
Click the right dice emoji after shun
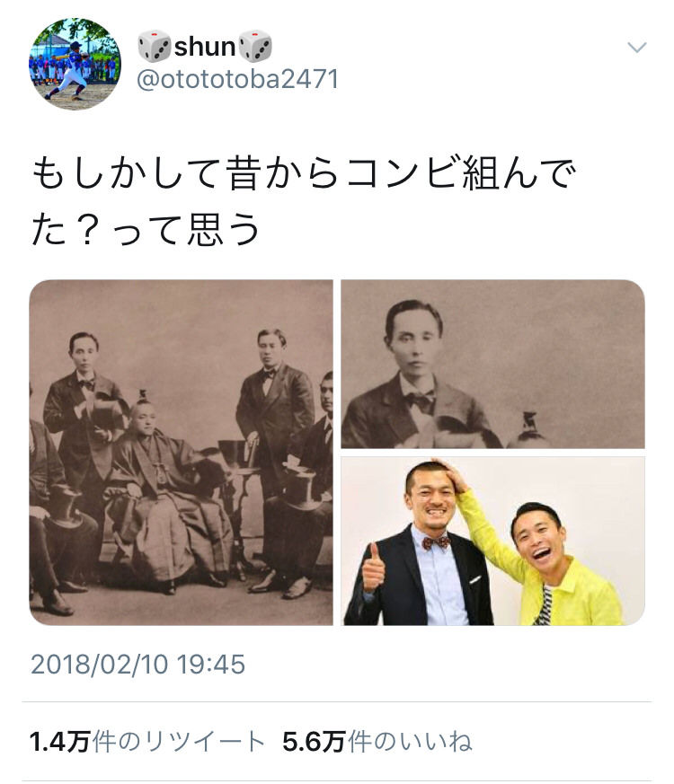pos(256,47)
